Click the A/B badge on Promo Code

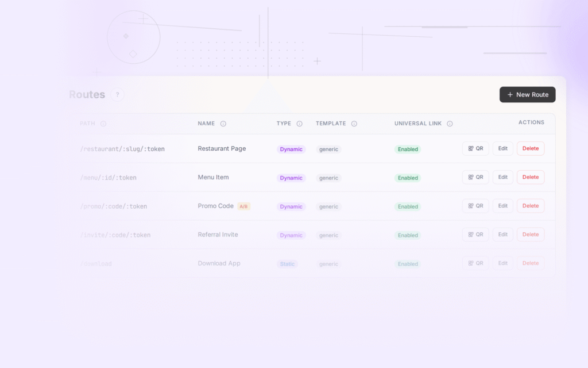click(243, 206)
